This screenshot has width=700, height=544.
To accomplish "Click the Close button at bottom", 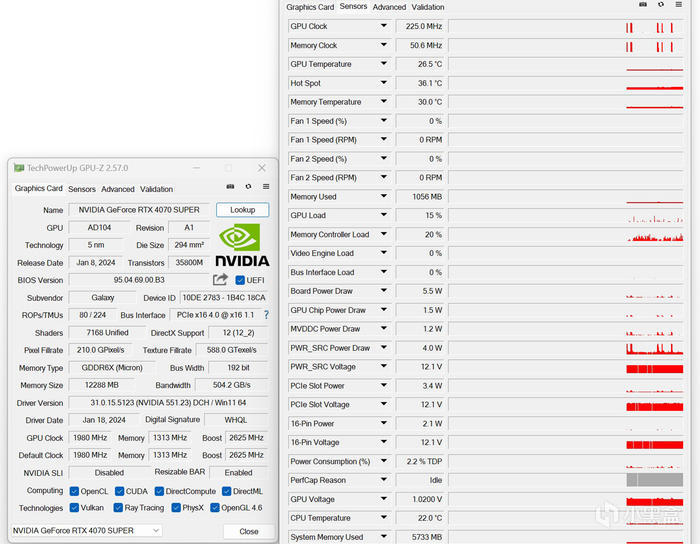I will tap(249, 532).
